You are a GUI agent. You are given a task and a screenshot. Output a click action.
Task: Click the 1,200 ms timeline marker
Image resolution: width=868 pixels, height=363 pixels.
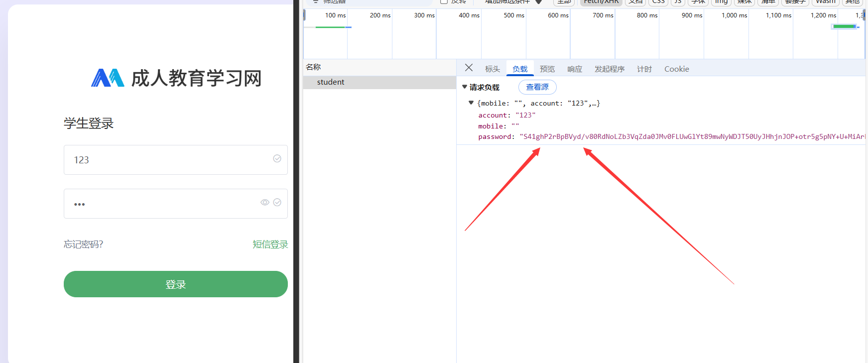pos(823,15)
